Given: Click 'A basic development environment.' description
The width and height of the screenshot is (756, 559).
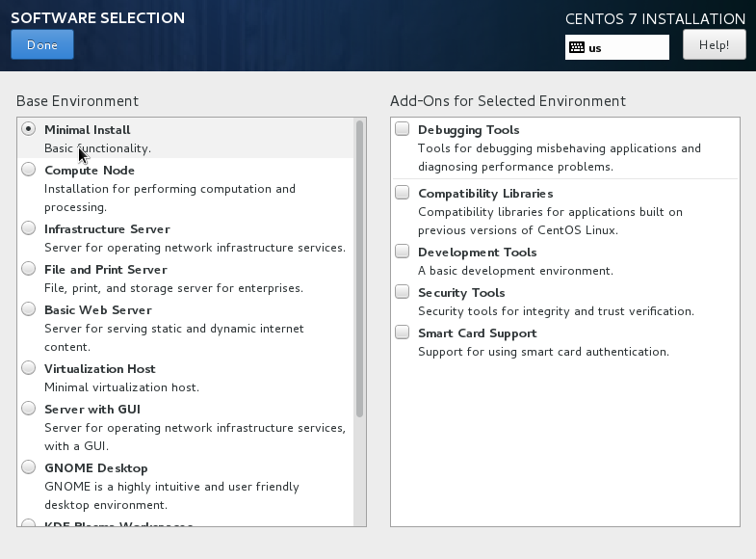Looking at the screenshot, I should 515,271.
